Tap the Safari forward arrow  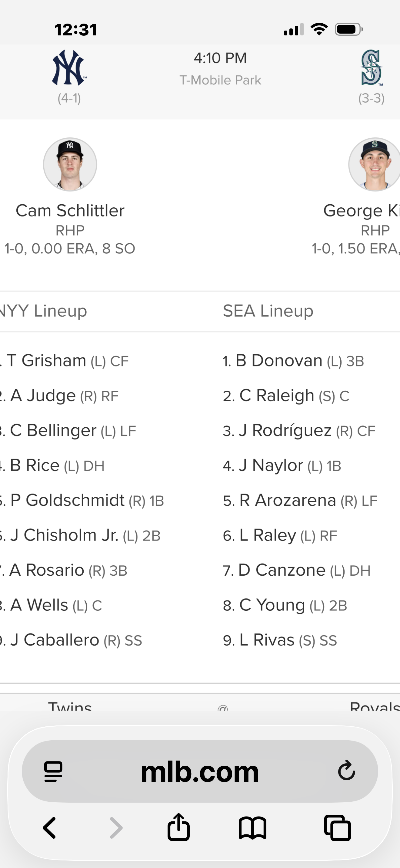[x=116, y=827]
